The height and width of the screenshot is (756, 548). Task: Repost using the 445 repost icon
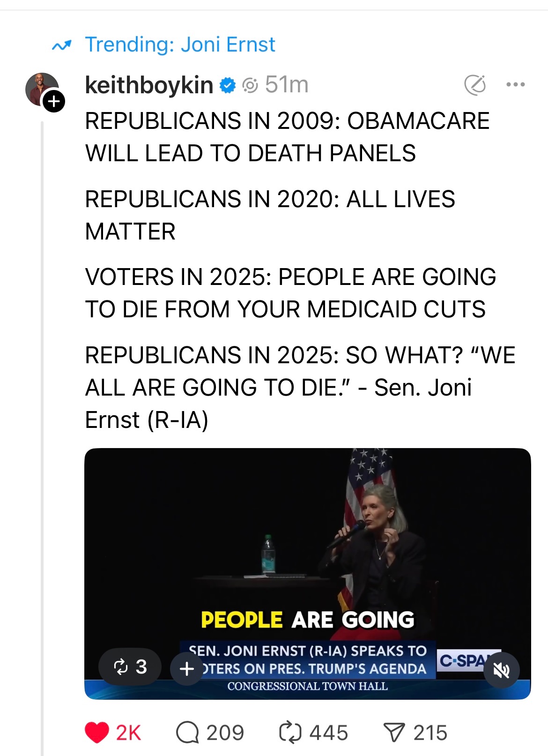pos(290,733)
